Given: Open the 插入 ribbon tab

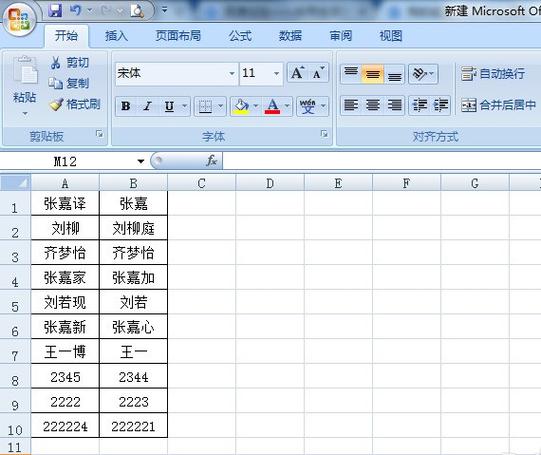Looking at the screenshot, I should pyautogui.click(x=116, y=36).
